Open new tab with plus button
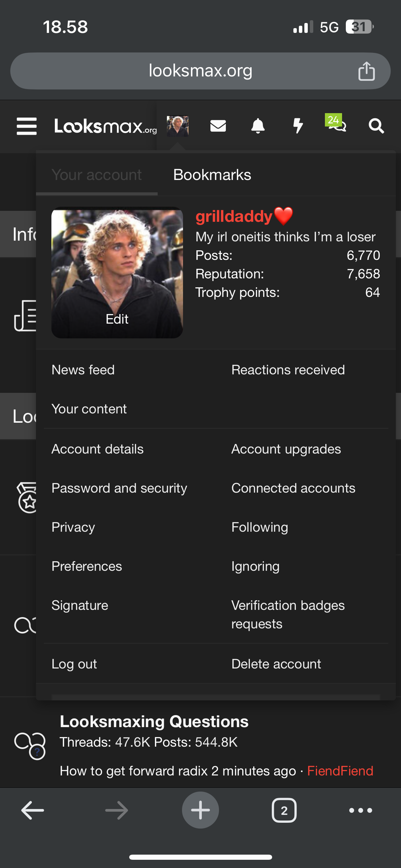The image size is (401, 868). point(200,810)
